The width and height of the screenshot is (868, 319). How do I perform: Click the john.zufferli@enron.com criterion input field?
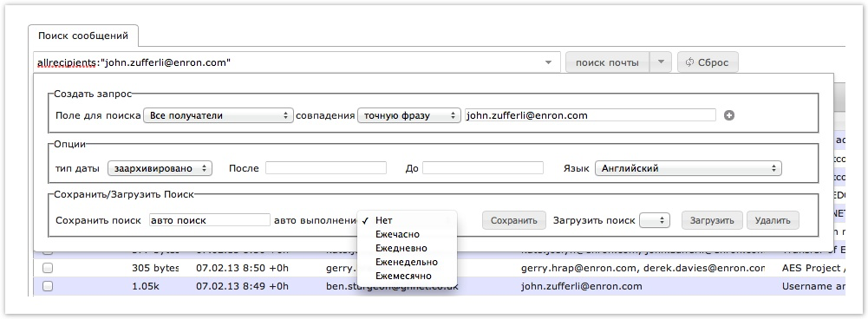591,116
